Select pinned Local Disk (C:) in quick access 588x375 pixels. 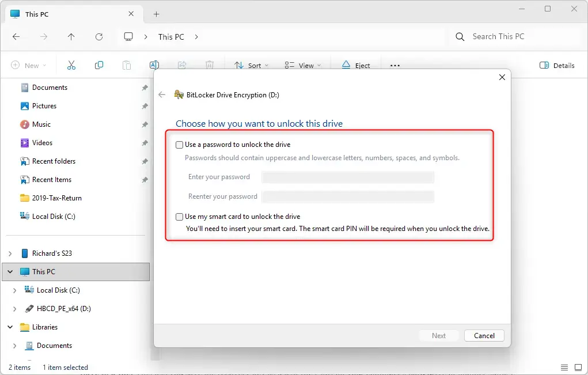[53, 217]
